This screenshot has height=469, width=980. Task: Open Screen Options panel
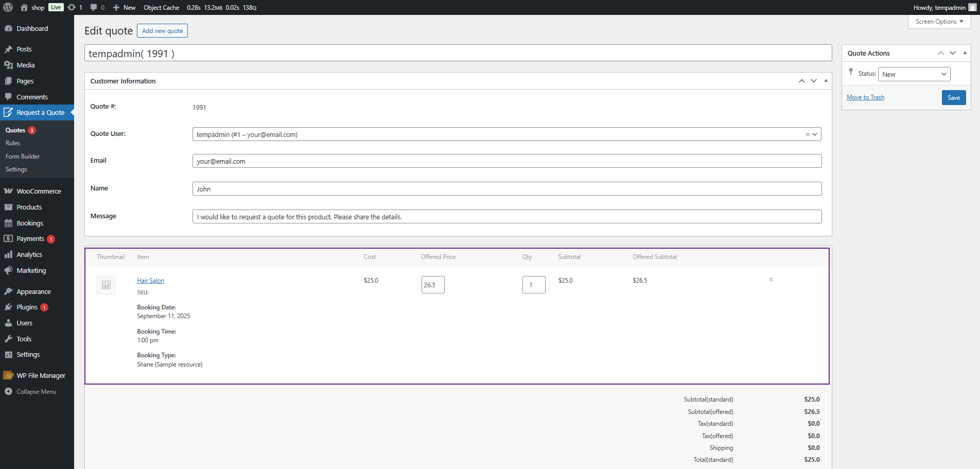pyautogui.click(x=939, y=22)
